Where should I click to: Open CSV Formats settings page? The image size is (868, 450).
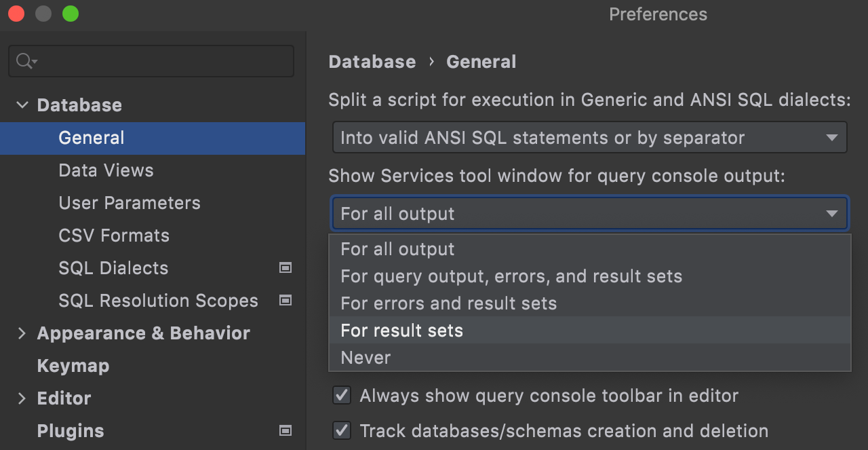click(114, 236)
